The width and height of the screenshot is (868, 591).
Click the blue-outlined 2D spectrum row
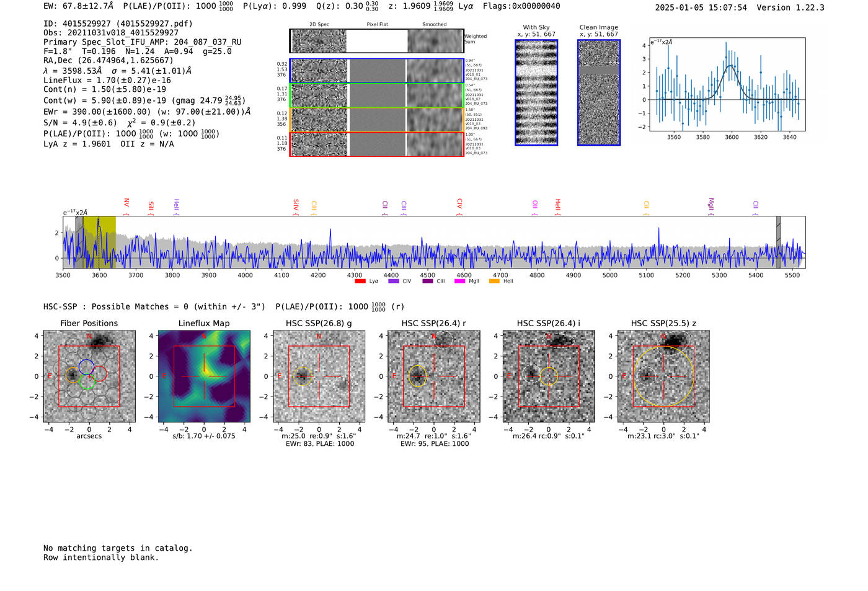point(377,71)
